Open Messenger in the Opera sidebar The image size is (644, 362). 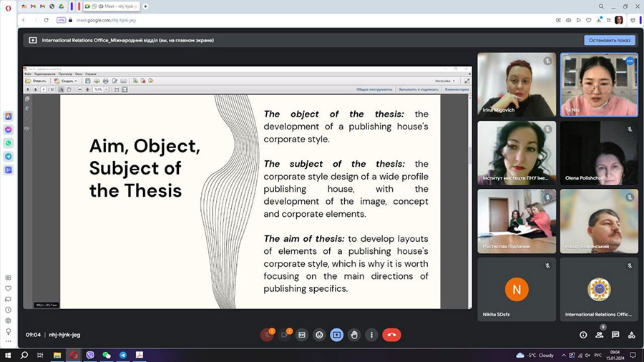point(8,129)
